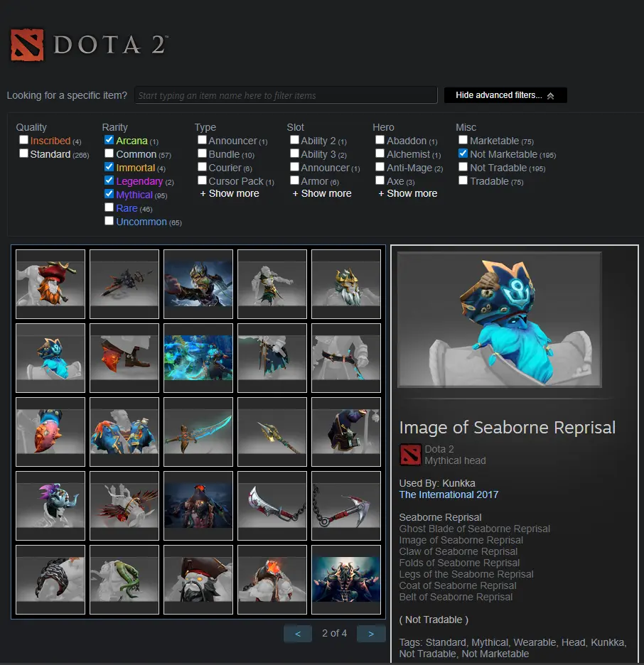This screenshot has width=644, height=665.
Task: Focus the item name filter field
Action: 286,95
